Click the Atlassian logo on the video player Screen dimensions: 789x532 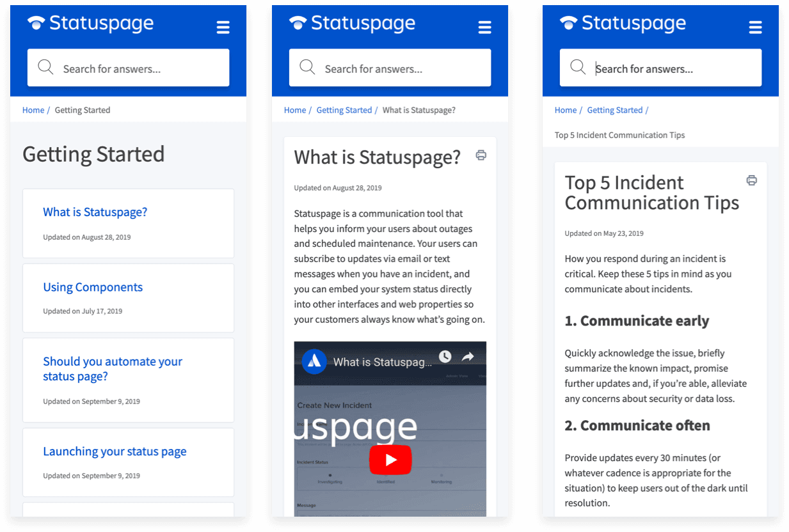tap(314, 360)
